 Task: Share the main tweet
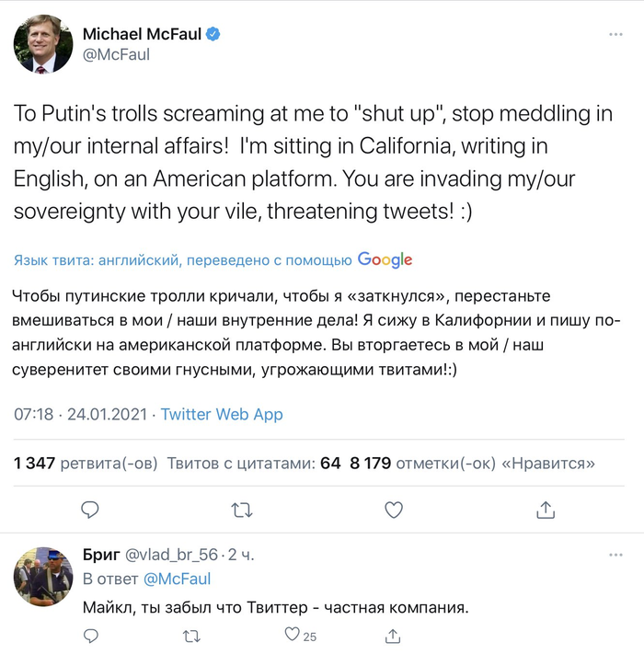coord(545,509)
